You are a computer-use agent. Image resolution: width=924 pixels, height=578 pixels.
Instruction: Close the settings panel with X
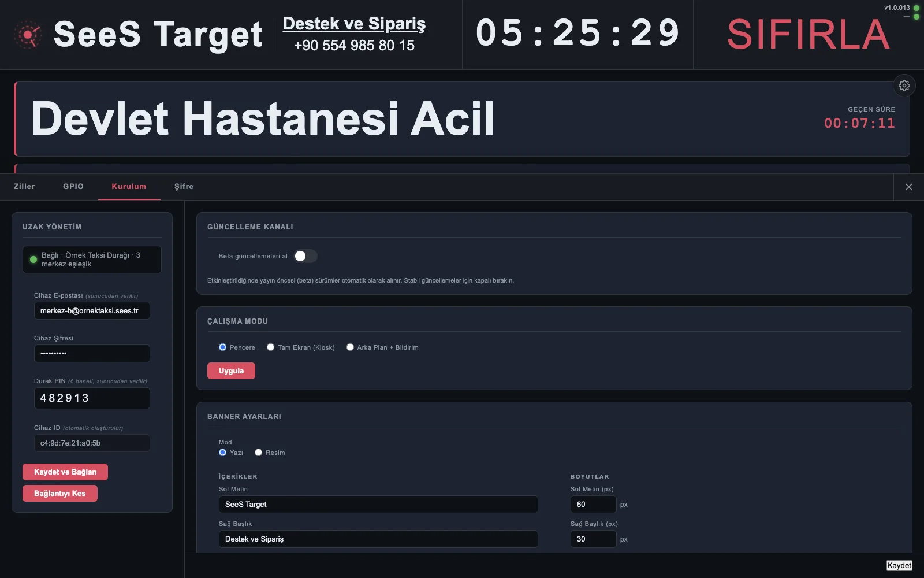coord(909,187)
